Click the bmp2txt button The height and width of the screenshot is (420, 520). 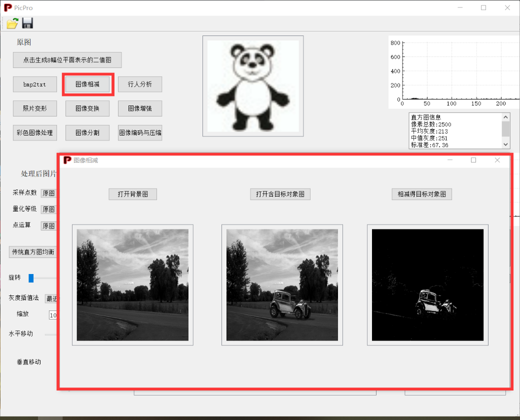(x=35, y=84)
